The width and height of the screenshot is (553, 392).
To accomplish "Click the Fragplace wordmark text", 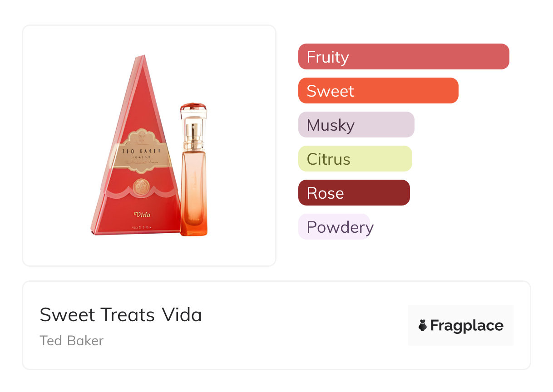I will coord(467,325).
